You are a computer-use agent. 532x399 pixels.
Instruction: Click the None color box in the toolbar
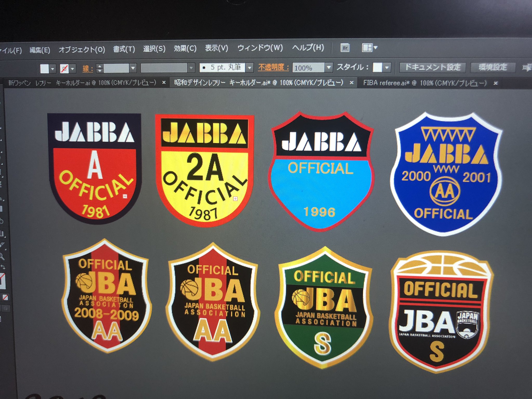5,297
